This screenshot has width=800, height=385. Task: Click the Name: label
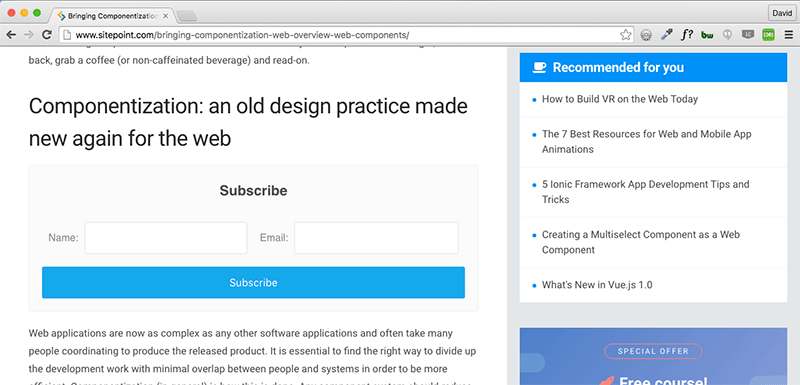click(x=63, y=238)
